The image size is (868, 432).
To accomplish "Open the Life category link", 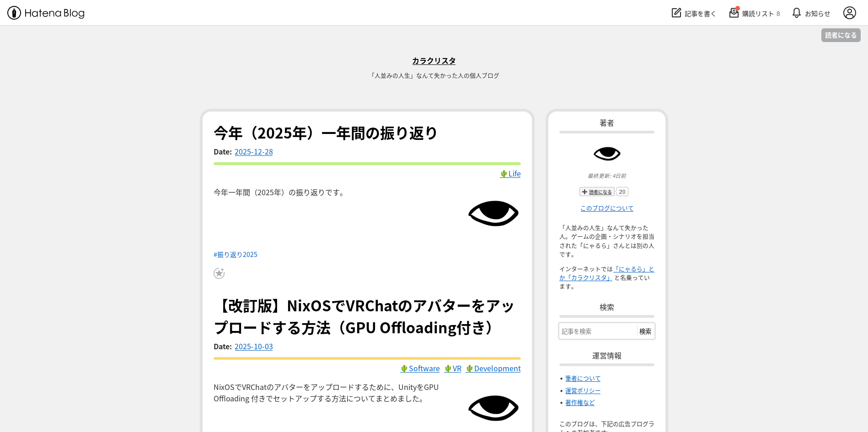I will pos(510,174).
